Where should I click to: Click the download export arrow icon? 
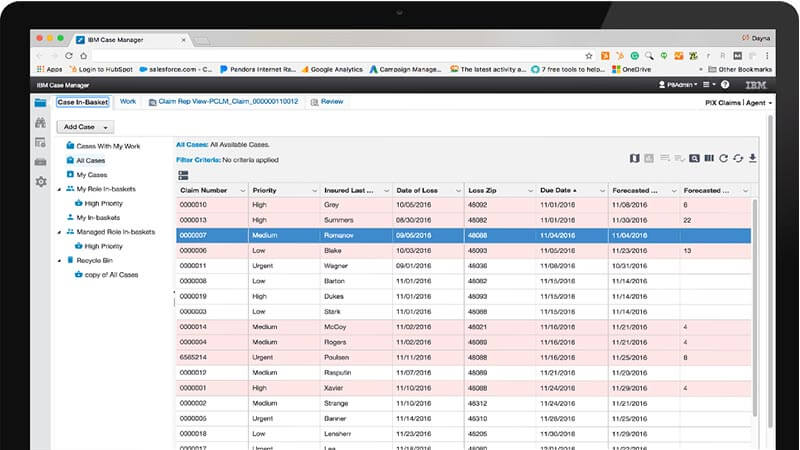pyautogui.click(x=753, y=158)
